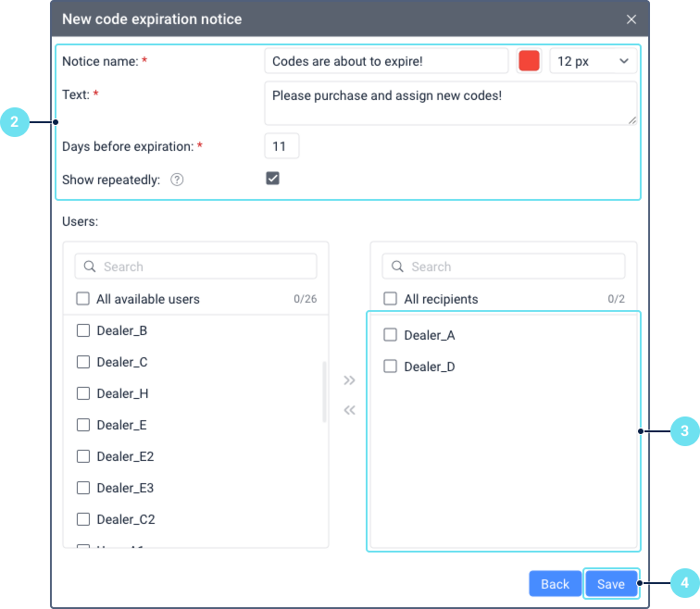The image size is (700, 609).
Task: Click the available users list scrollbar
Action: (324, 391)
